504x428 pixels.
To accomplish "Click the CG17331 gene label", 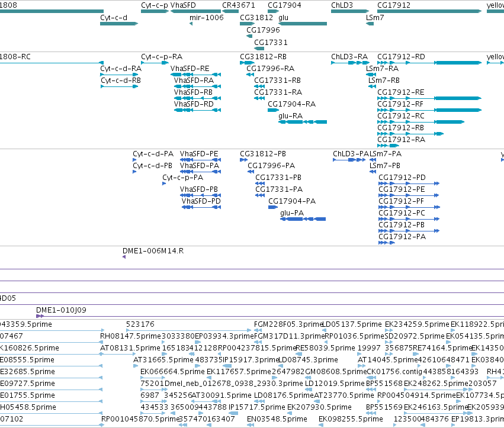I will [271, 43].
